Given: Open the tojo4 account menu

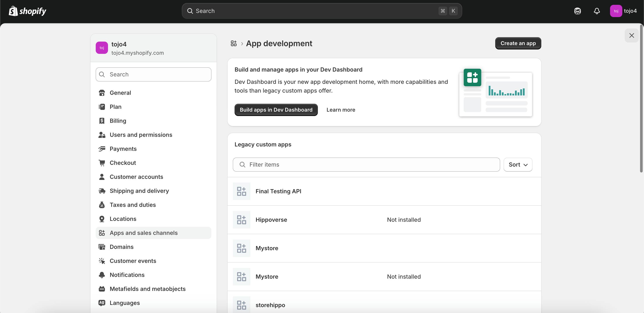Looking at the screenshot, I should tap(623, 11).
